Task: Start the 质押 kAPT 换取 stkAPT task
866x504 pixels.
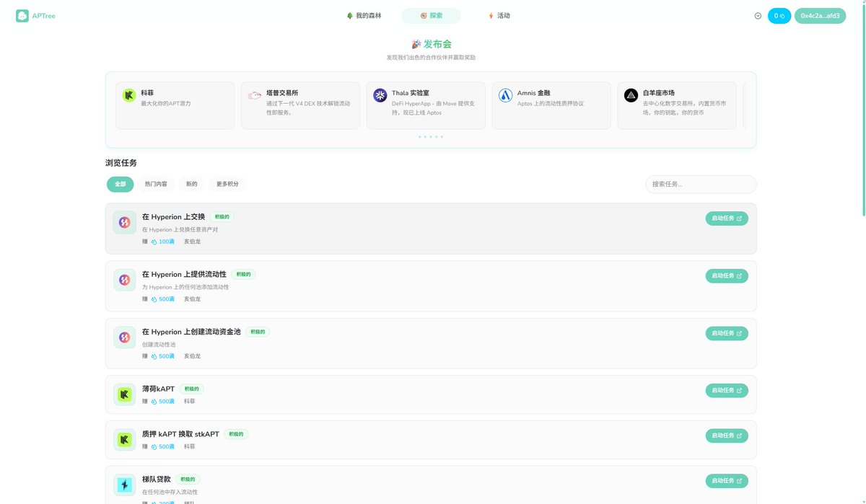Action: click(727, 436)
